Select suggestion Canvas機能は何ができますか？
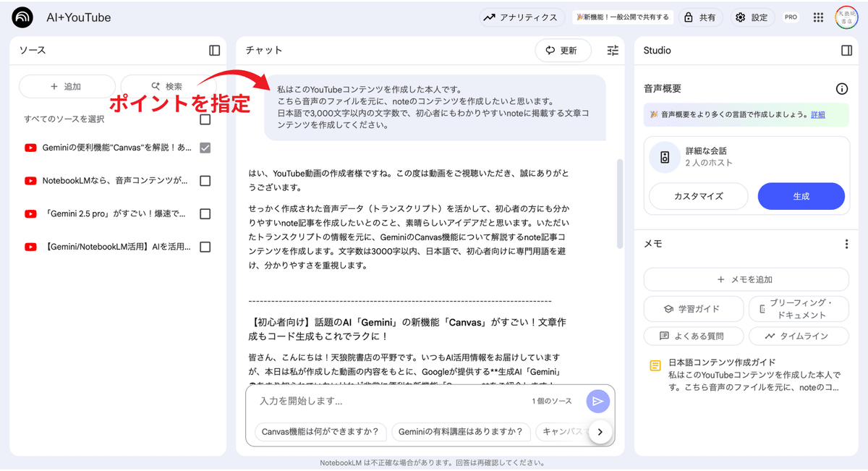Image resolution: width=868 pixels, height=471 pixels. [x=320, y=432]
